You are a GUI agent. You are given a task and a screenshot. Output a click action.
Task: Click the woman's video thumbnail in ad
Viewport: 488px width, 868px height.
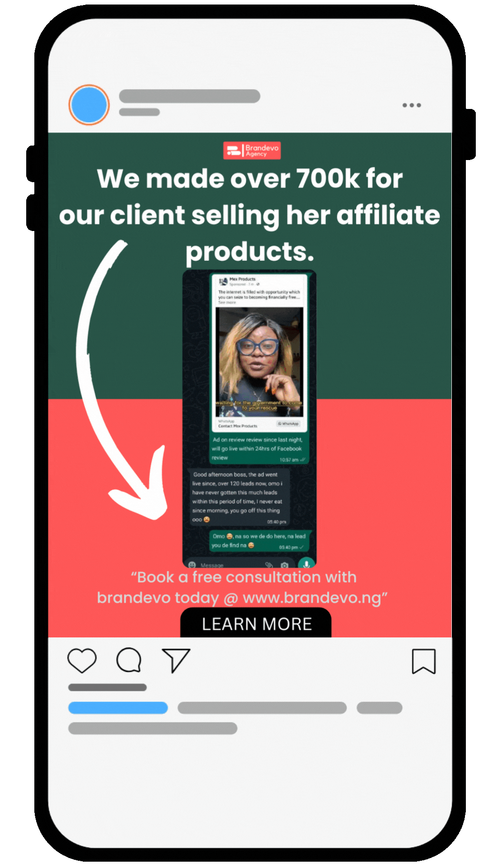coord(259,362)
